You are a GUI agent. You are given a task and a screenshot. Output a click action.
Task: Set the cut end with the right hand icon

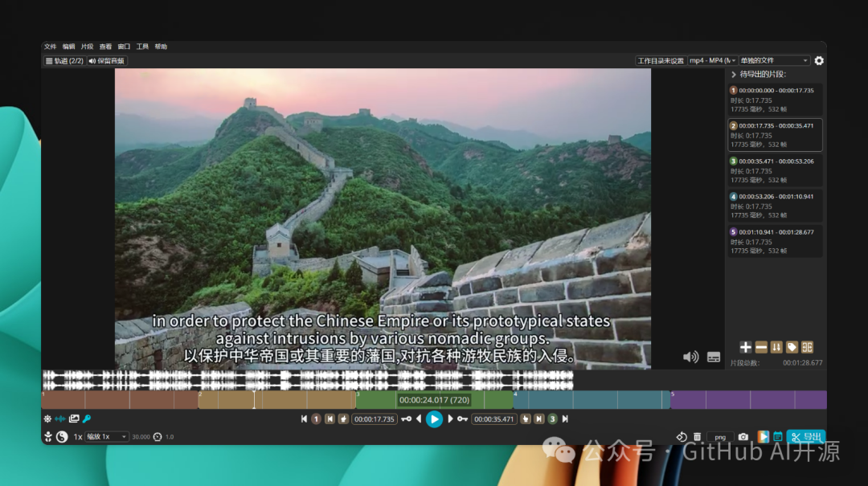coord(526,419)
